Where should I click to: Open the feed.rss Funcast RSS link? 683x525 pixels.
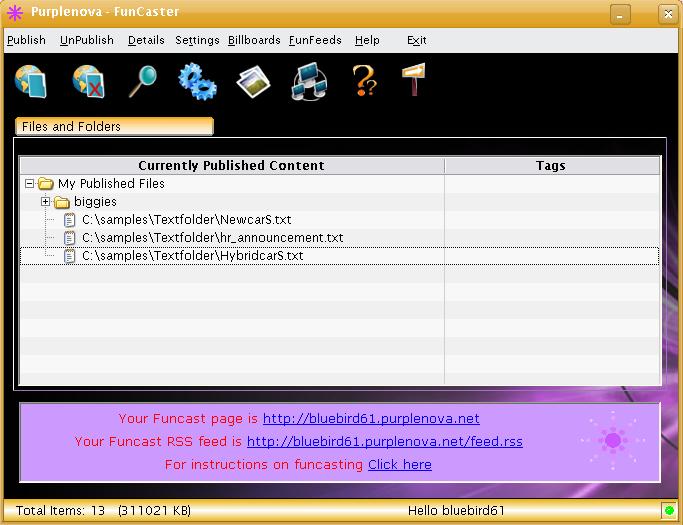pos(385,441)
